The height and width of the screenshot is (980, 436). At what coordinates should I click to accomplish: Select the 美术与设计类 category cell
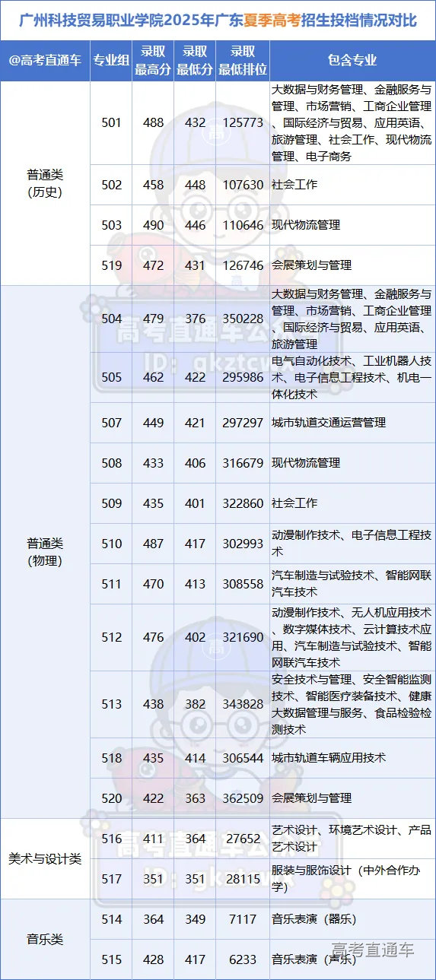(45, 858)
